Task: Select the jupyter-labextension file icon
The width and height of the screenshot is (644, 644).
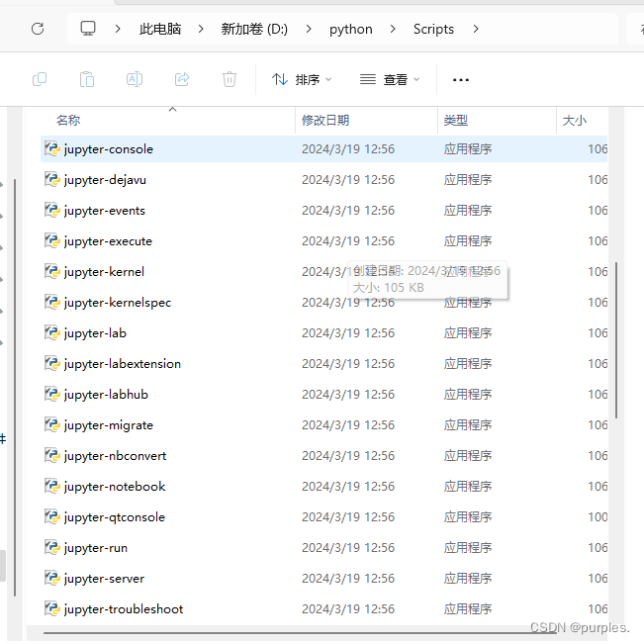Action: pos(52,363)
